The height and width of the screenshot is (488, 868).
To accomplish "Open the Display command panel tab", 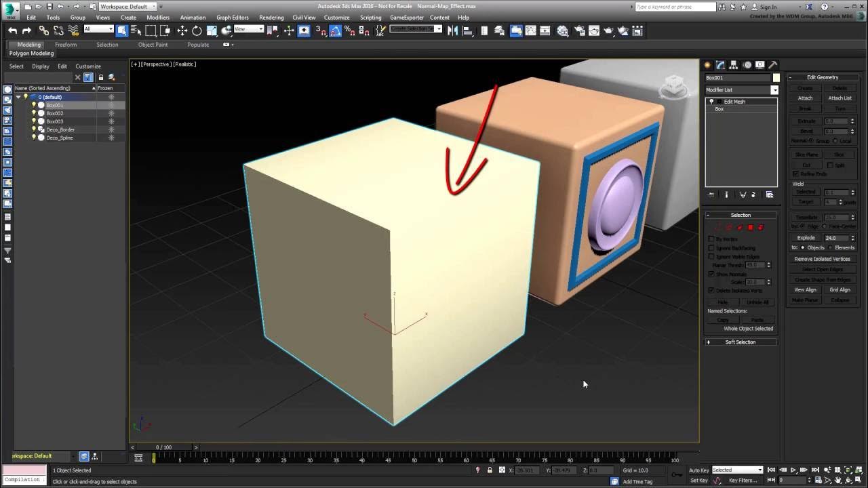I will coord(760,65).
